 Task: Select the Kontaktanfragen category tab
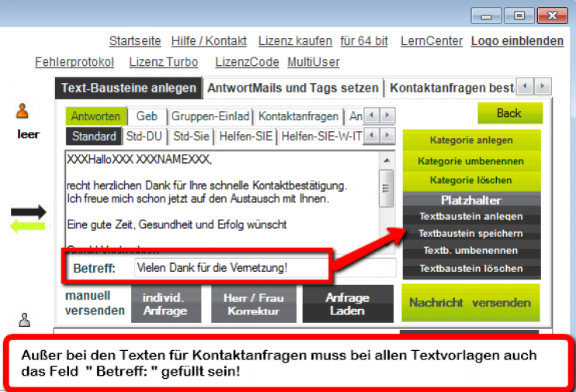point(299,116)
